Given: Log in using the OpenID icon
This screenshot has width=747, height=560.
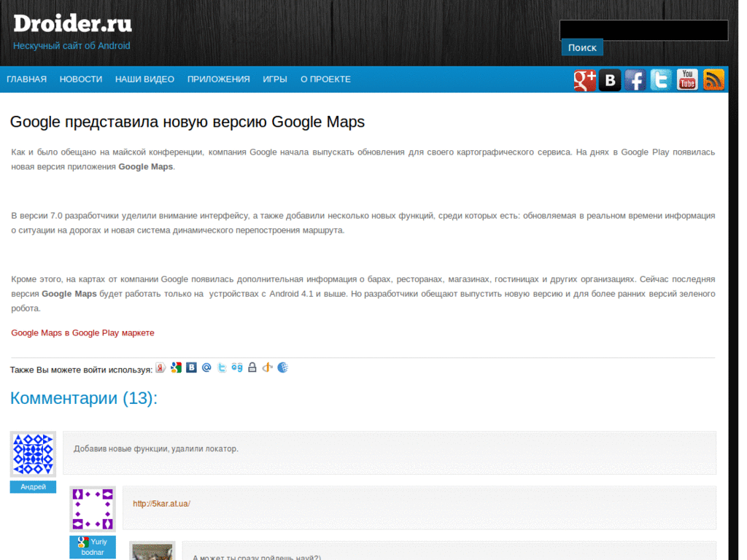Looking at the screenshot, I should (267, 367).
